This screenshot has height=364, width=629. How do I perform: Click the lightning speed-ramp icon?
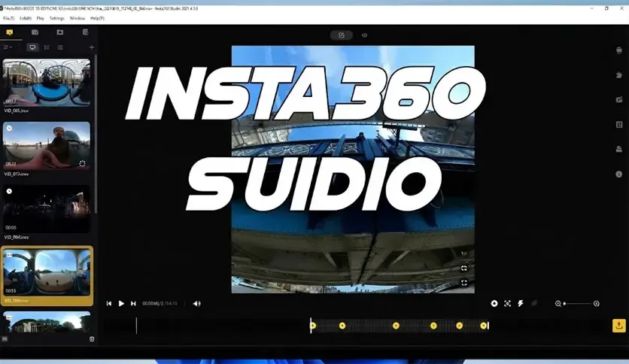pyautogui.click(x=521, y=304)
